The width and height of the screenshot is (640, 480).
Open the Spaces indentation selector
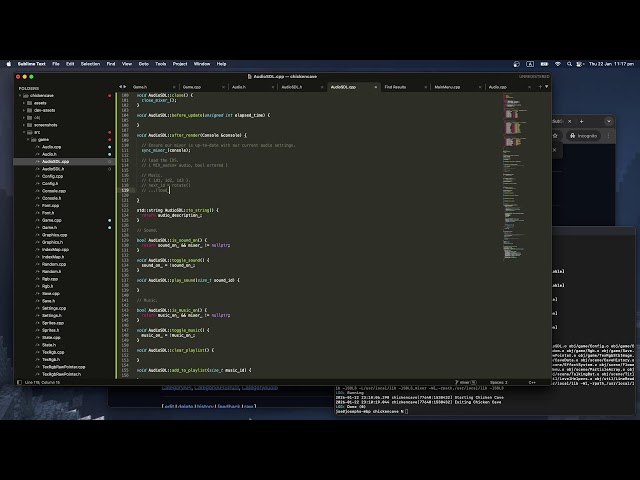coord(499,382)
